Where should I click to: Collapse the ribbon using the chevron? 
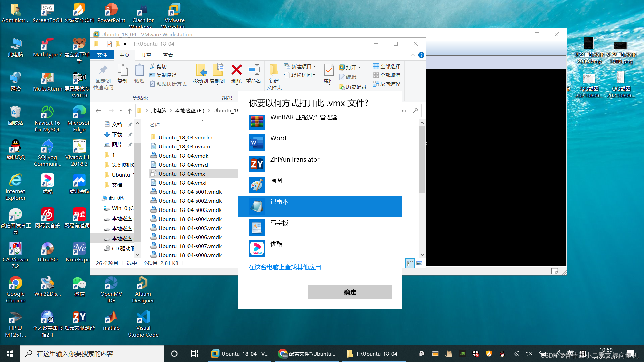(412, 55)
